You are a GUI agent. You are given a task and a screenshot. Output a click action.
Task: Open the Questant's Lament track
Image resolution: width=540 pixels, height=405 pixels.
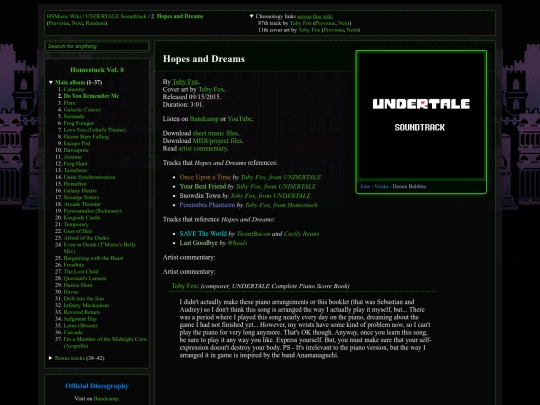pos(85,278)
